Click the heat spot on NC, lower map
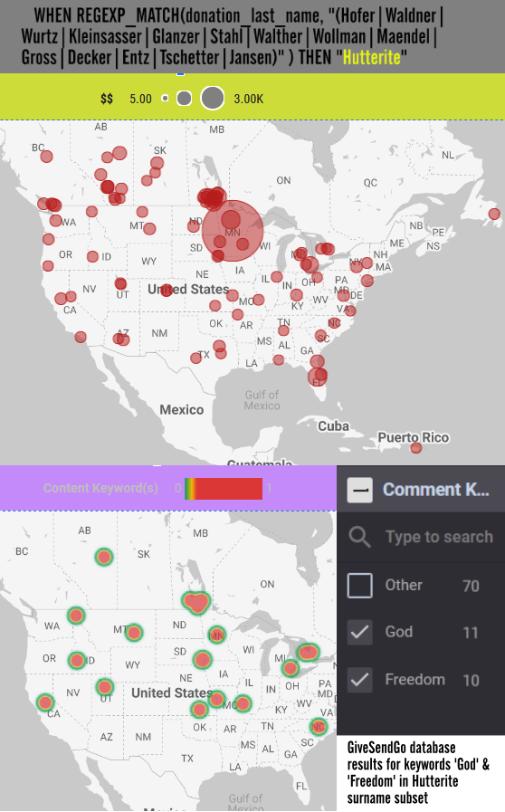 [x=318, y=727]
